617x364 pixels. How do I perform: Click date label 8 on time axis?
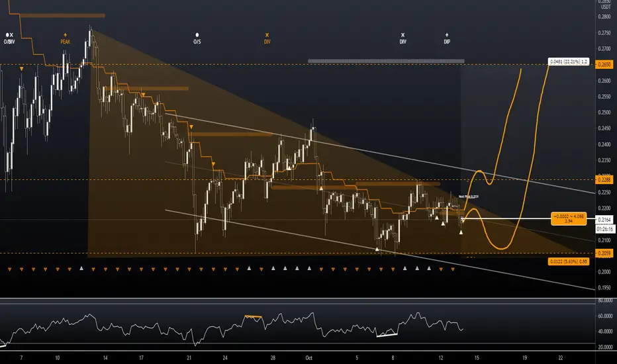click(393, 357)
